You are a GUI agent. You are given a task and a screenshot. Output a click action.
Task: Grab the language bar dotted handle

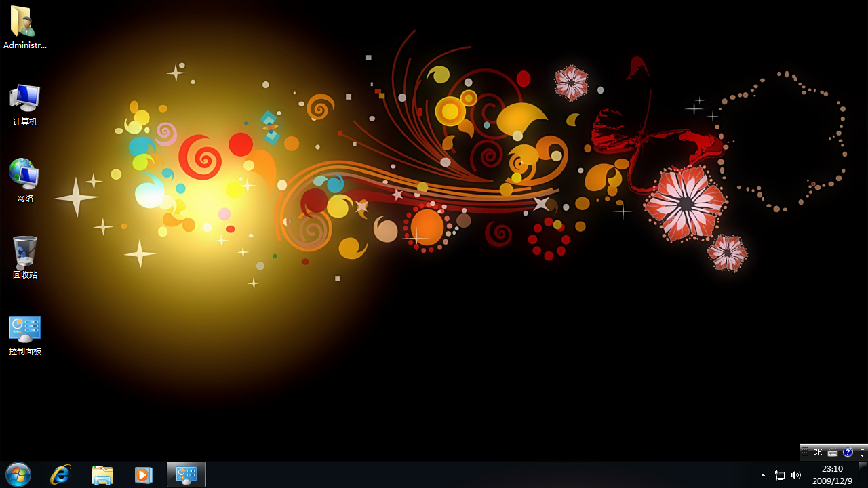(x=804, y=452)
